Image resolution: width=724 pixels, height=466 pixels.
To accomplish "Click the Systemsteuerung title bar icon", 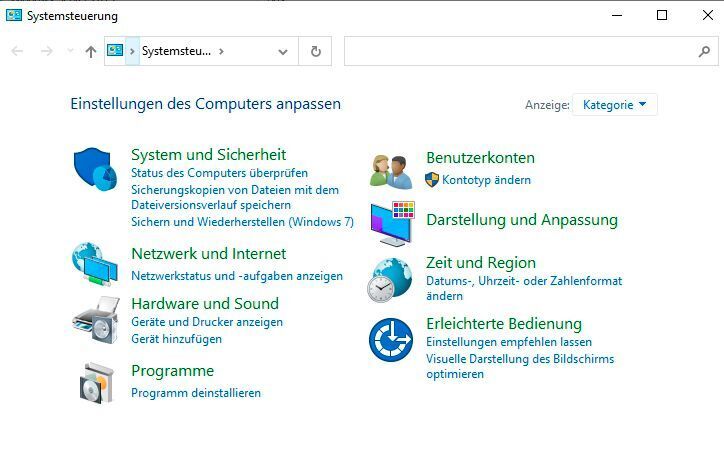I will pos(14,15).
